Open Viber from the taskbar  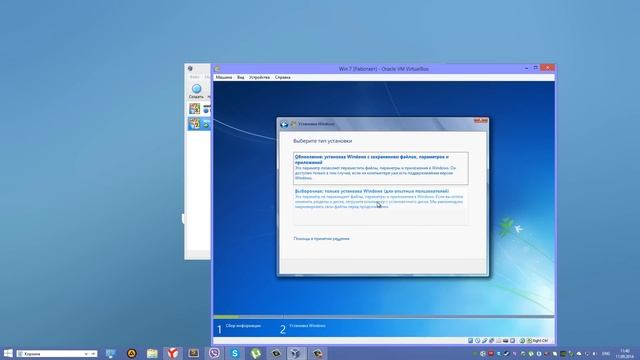click(214, 353)
